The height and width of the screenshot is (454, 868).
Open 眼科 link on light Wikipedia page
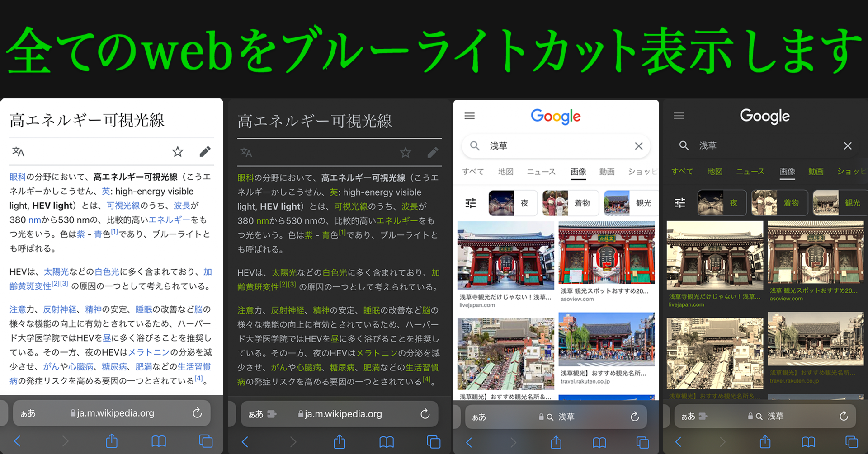(18, 177)
